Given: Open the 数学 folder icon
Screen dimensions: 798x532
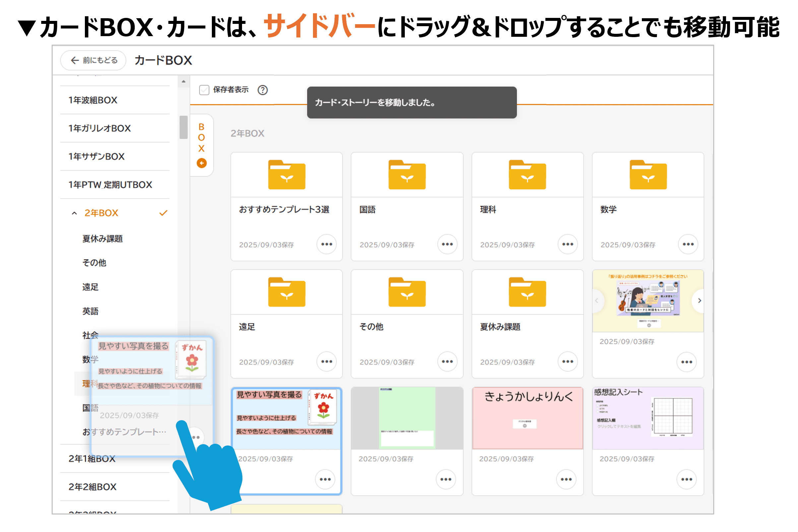Looking at the screenshot, I should (x=648, y=175).
